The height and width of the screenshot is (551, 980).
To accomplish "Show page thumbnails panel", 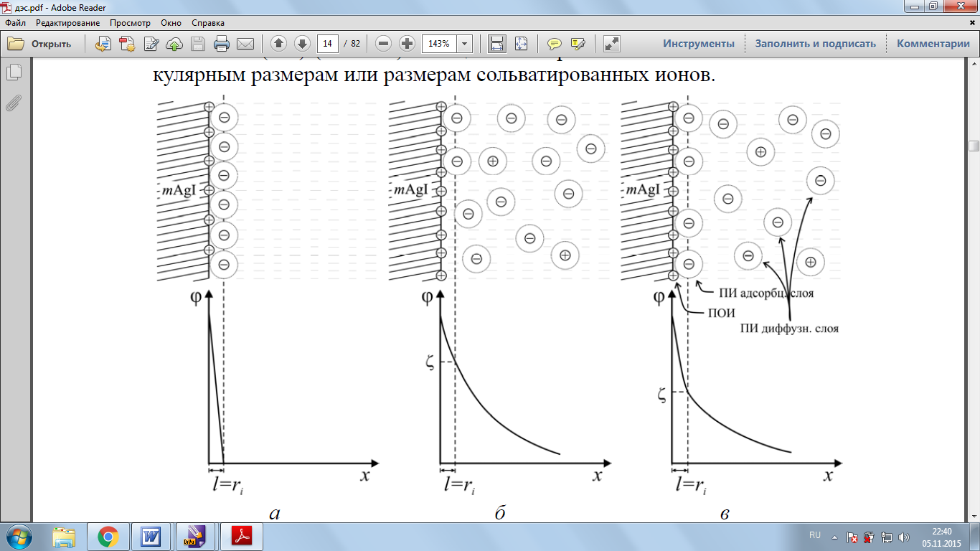I will point(14,72).
